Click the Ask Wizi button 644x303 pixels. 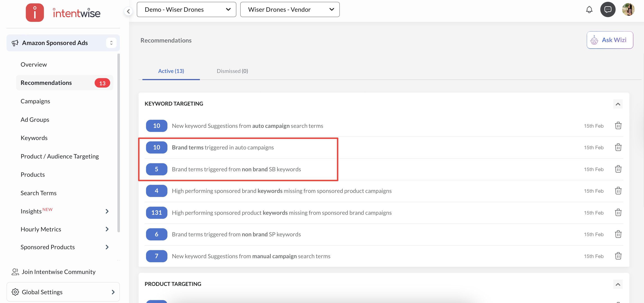point(610,40)
